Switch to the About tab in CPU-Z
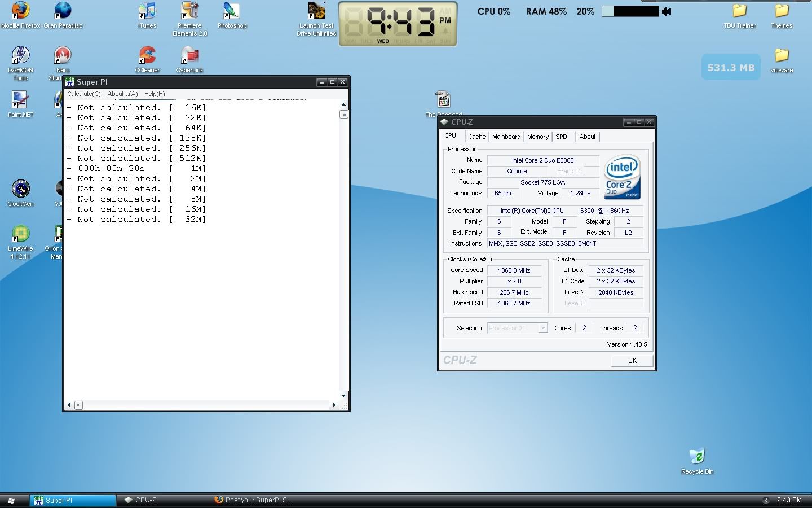 588,137
